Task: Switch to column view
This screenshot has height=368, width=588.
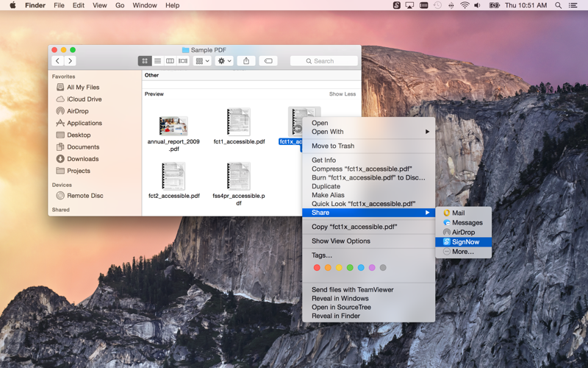Action: 170,61
